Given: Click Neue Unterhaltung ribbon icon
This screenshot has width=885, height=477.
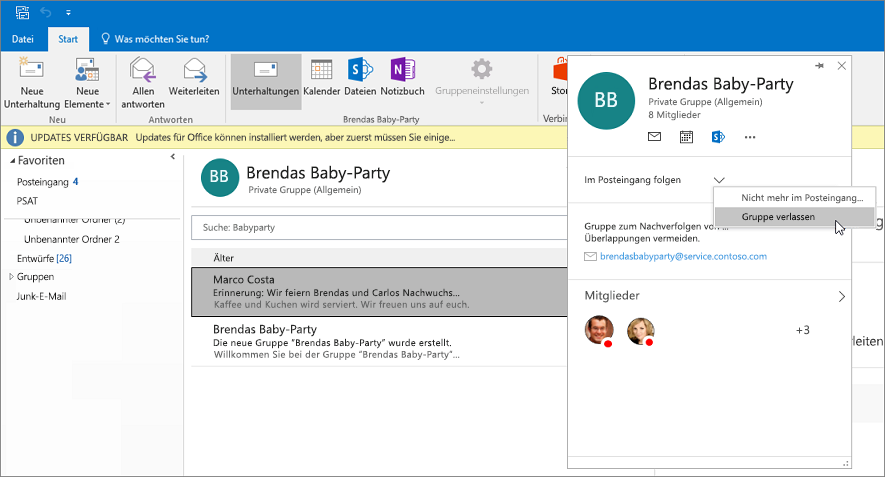Looking at the screenshot, I should point(32,69).
